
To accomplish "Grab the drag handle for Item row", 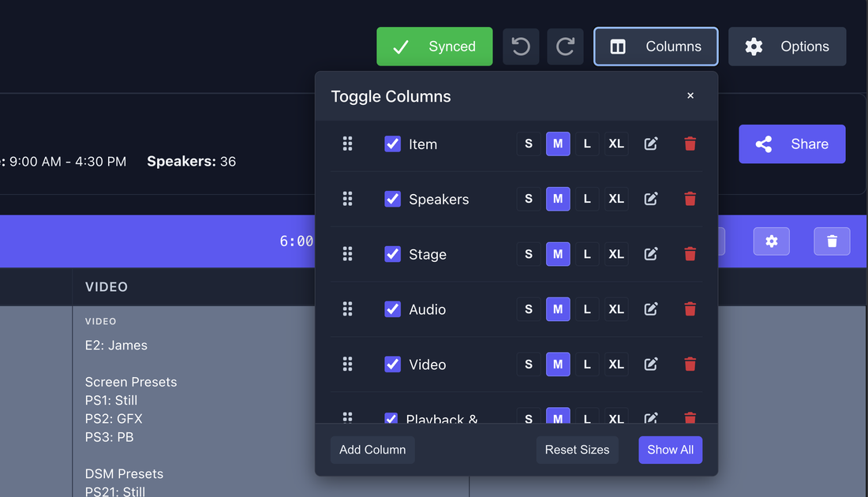I will coord(348,144).
